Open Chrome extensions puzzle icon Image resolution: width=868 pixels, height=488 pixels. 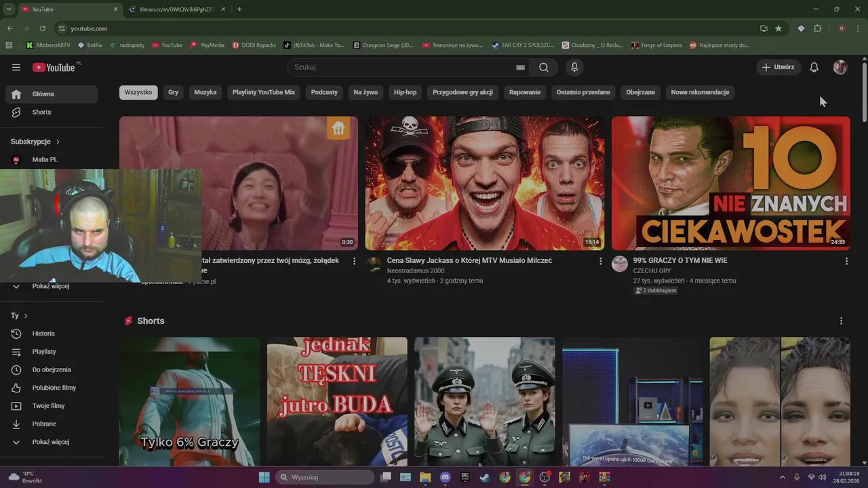point(817,28)
